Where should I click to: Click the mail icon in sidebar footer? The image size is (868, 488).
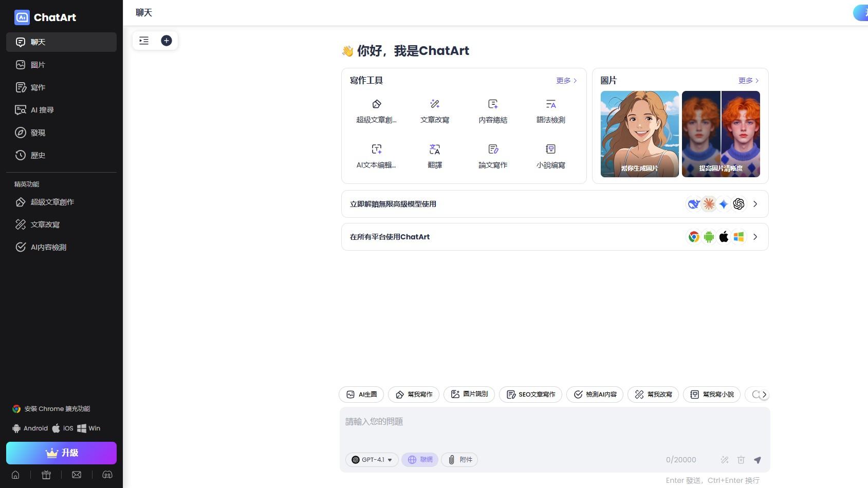point(77,475)
